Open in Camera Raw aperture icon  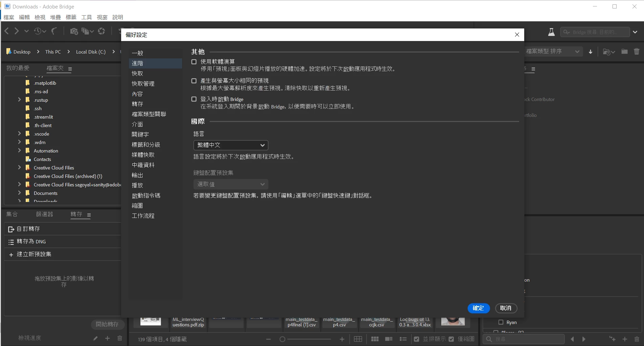(102, 31)
